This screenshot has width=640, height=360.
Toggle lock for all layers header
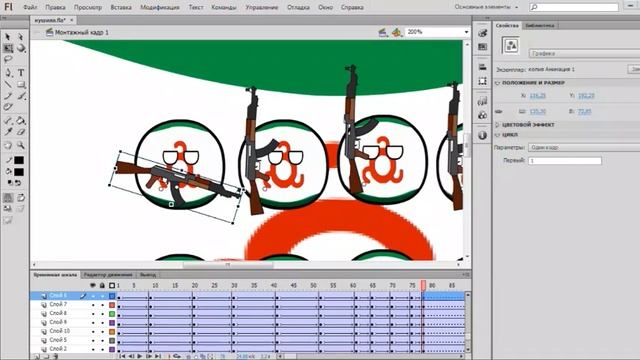[x=102, y=285]
